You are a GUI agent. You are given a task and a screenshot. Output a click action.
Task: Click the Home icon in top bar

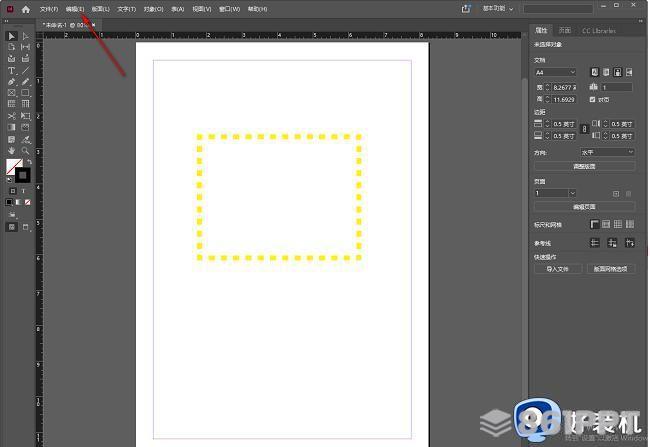[26, 9]
